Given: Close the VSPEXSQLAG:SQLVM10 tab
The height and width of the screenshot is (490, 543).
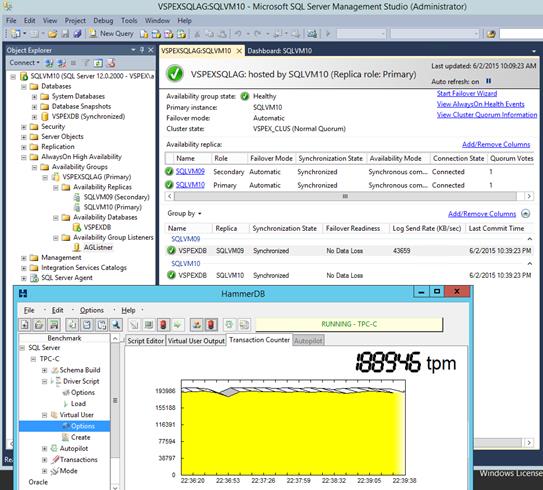Looking at the screenshot, I should [x=239, y=51].
